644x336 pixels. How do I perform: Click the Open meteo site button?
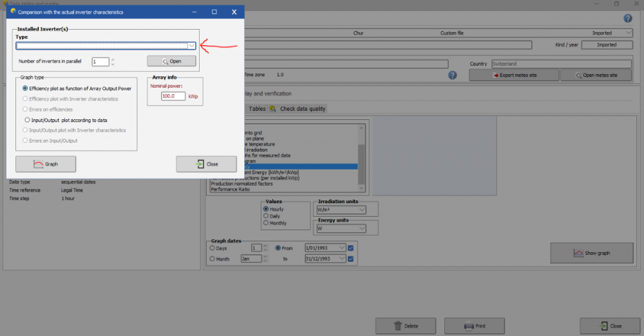pyautogui.click(x=596, y=75)
